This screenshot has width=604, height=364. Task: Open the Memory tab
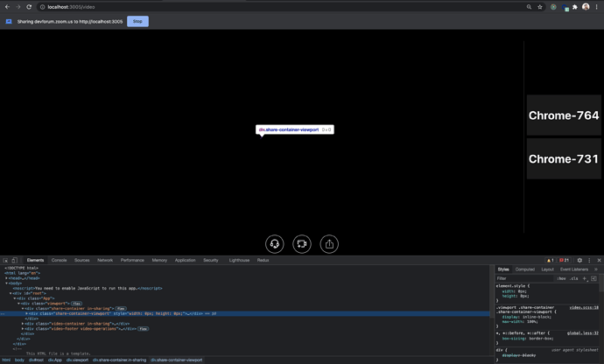click(159, 261)
